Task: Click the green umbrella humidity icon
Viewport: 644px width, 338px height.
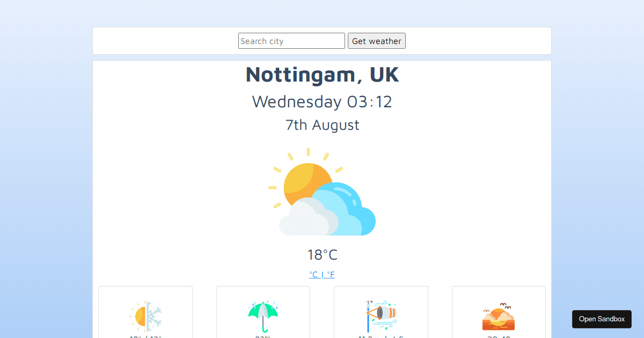Action: pyautogui.click(x=263, y=317)
